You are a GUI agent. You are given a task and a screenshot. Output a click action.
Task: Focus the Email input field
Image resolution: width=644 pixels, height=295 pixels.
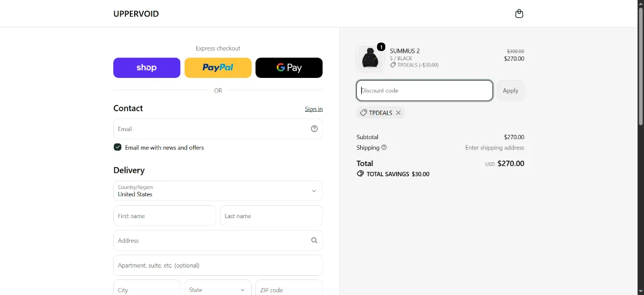pos(218,129)
